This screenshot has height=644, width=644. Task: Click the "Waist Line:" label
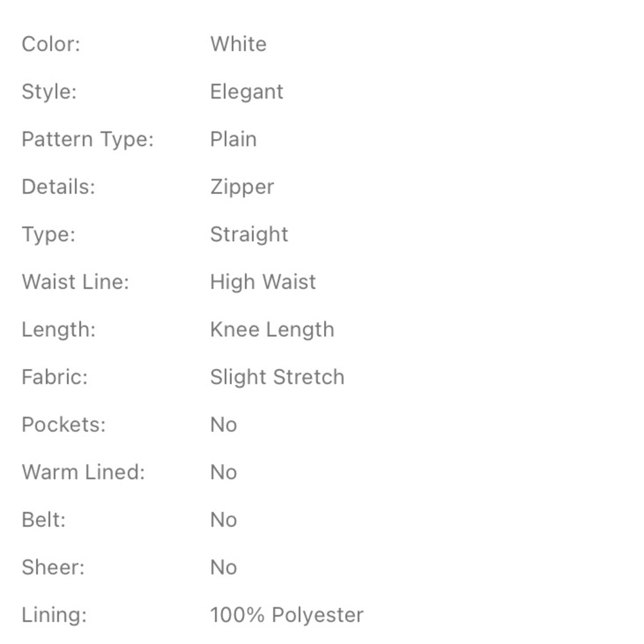click(75, 282)
